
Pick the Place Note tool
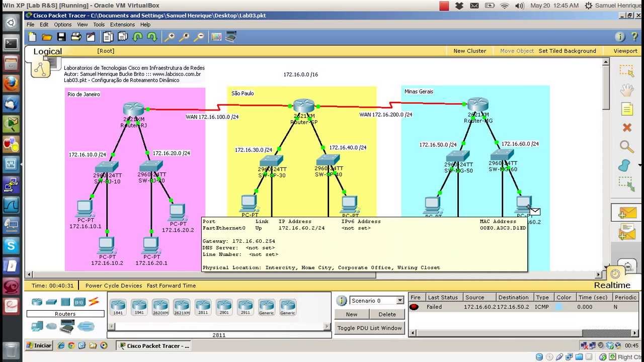(626, 109)
